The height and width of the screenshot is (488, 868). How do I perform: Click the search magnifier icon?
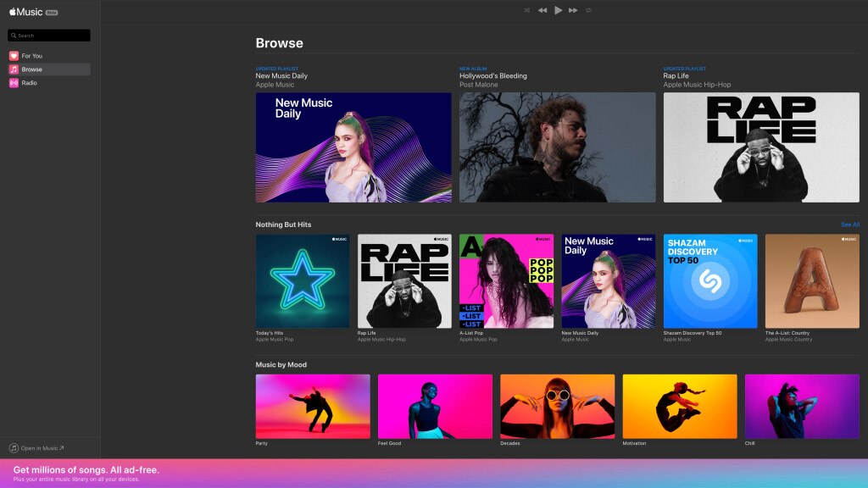14,36
